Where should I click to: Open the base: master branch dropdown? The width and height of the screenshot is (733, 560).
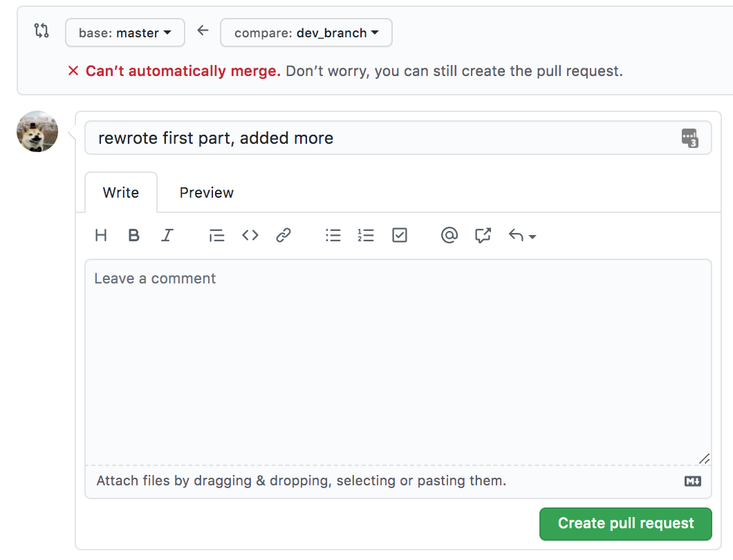click(125, 33)
